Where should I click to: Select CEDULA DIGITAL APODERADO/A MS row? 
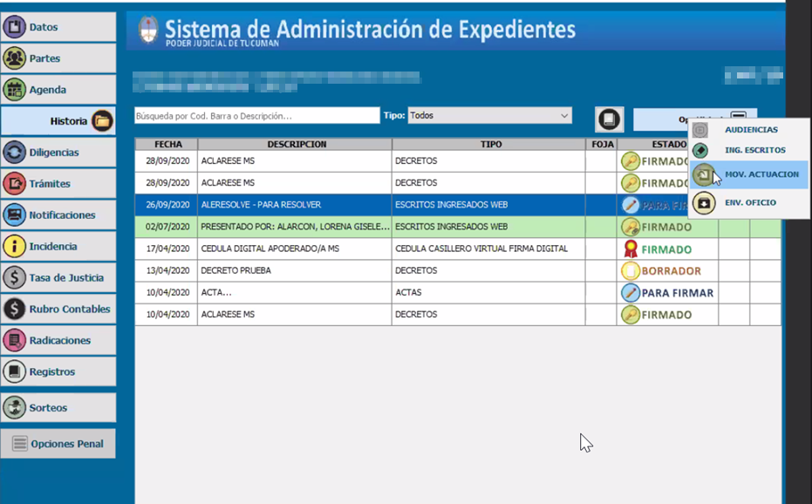[458, 249]
